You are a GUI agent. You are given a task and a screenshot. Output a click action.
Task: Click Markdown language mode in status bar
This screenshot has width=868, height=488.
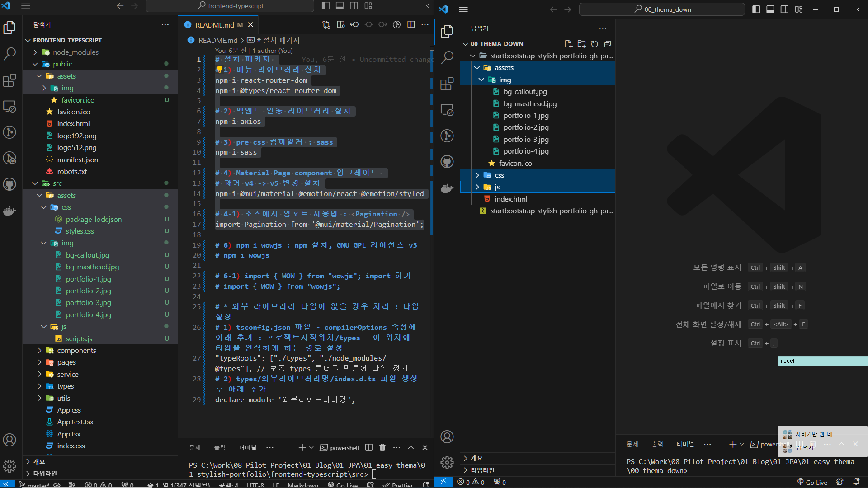click(x=303, y=485)
